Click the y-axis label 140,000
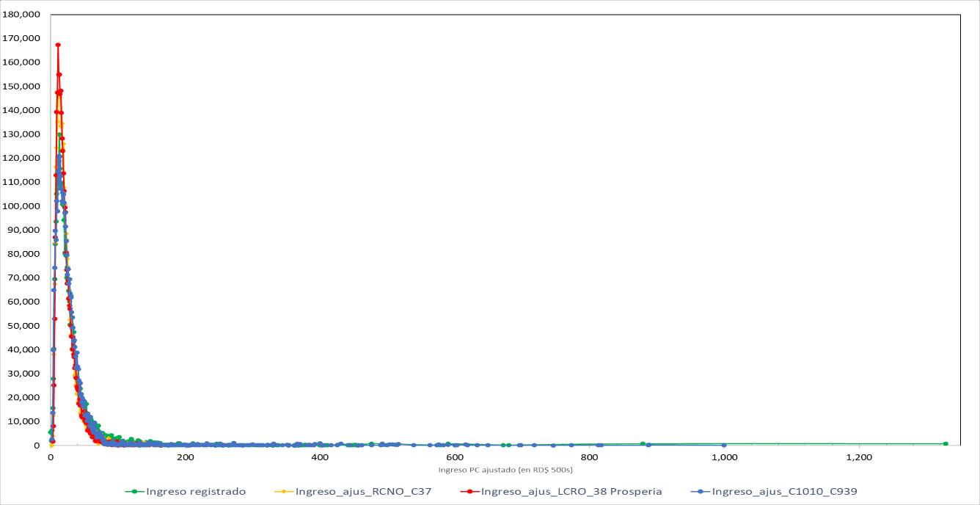 point(21,110)
